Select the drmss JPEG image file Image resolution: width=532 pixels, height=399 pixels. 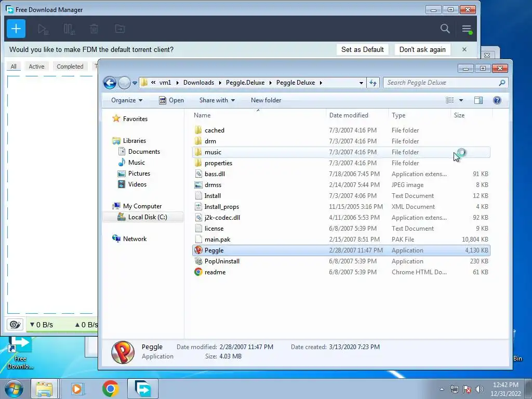(x=341, y=185)
